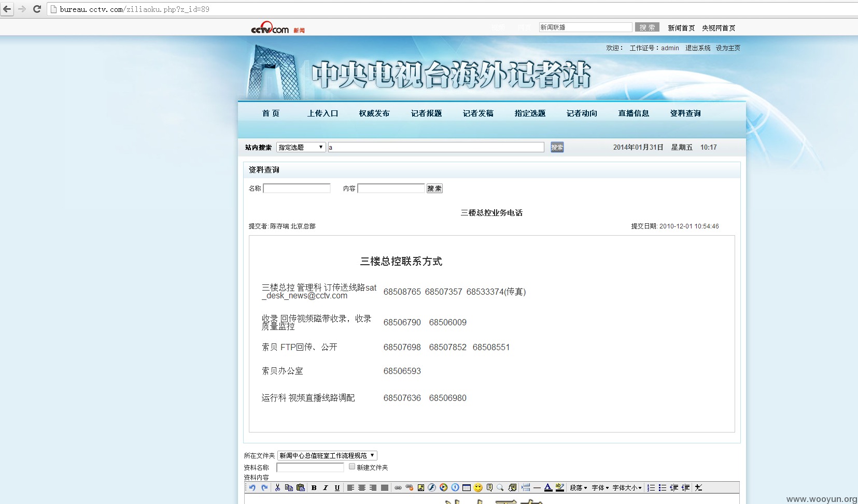Screen dimensions: 858x504
Task: Open the 所在文件夹 folder dropdown
Action: click(x=327, y=455)
